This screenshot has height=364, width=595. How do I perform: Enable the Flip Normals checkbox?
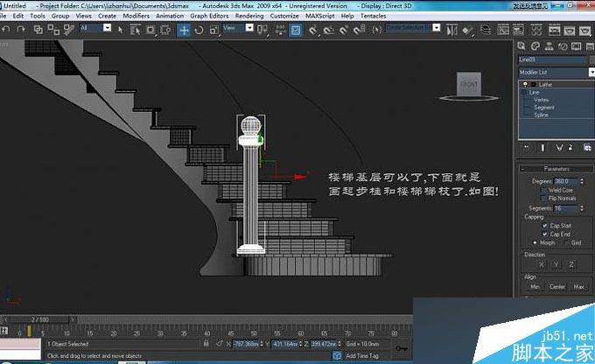point(544,199)
